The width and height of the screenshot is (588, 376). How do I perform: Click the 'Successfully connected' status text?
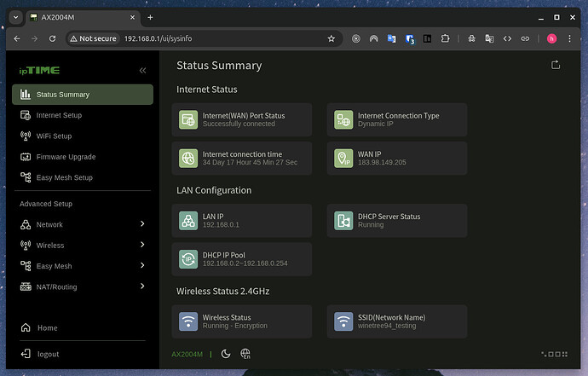click(x=239, y=124)
